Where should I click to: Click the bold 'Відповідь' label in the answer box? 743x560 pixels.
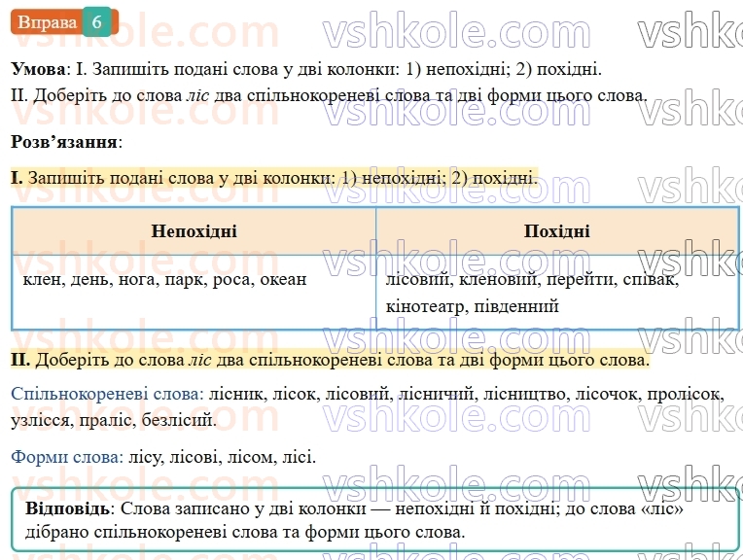click(x=68, y=508)
